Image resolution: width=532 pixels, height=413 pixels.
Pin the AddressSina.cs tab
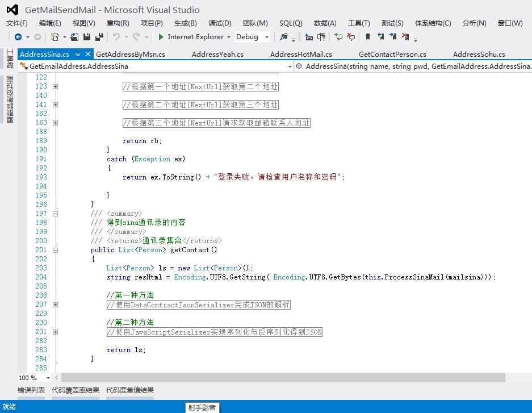click(78, 55)
